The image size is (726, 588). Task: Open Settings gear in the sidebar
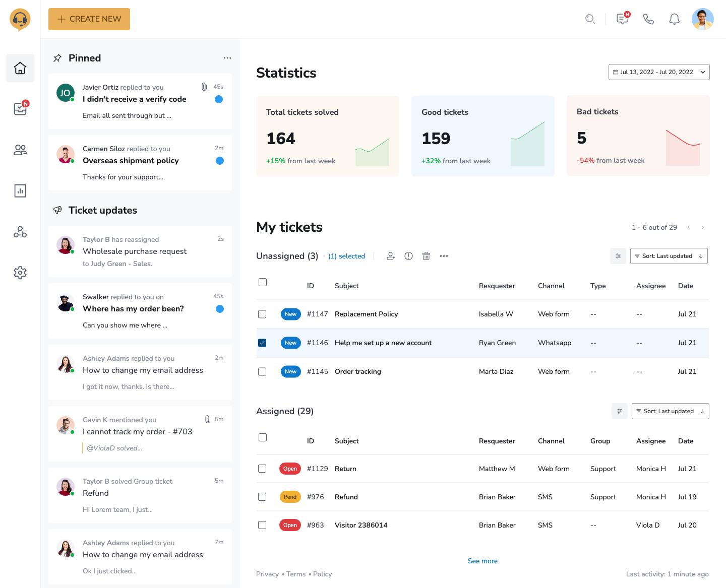pos(20,273)
